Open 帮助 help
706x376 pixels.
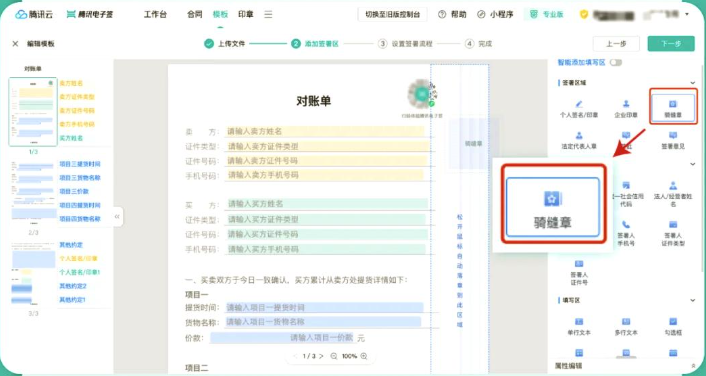[x=452, y=14]
